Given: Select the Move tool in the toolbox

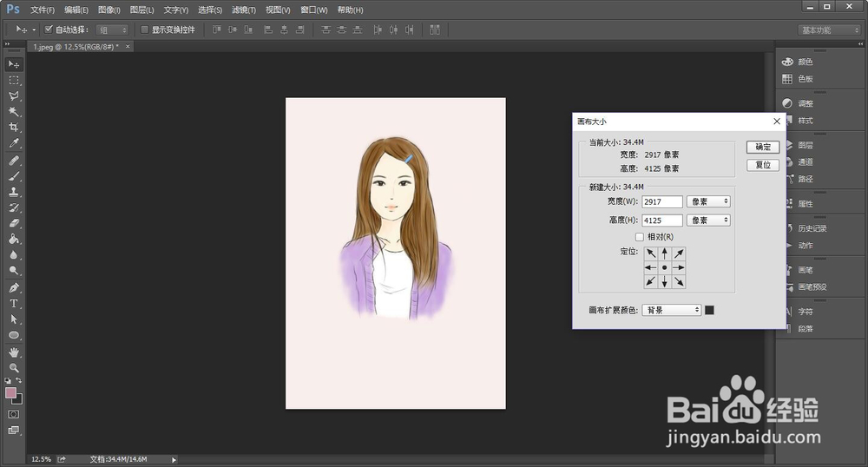Looking at the screenshot, I should click(14, 64).
